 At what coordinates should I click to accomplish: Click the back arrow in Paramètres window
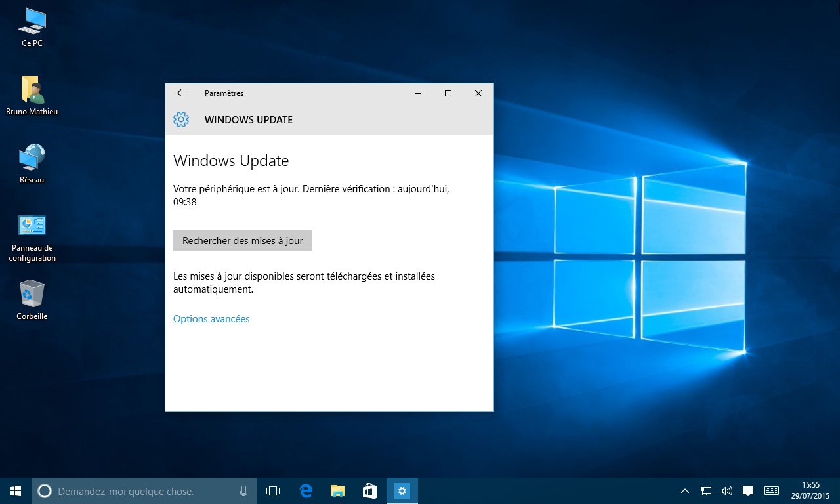click(181, 93)
